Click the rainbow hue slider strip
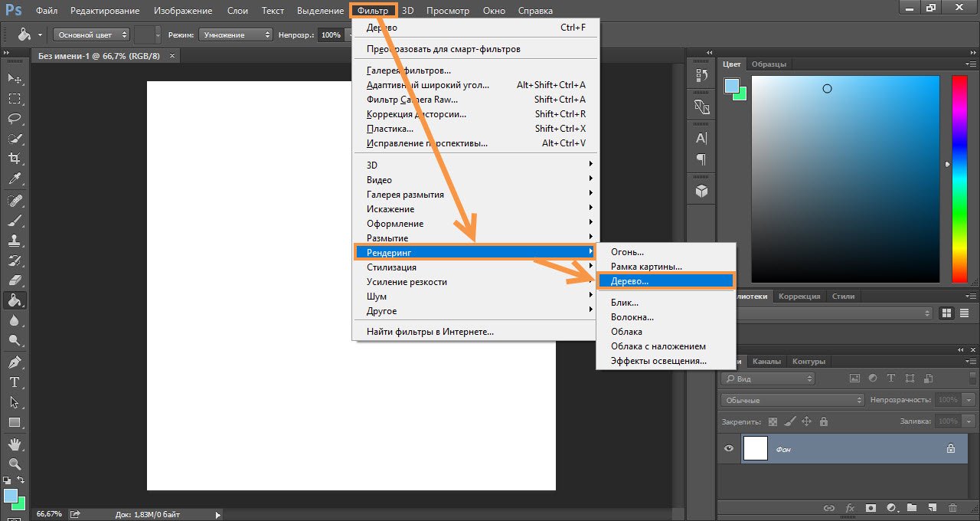The width and height of the screenshot is (980, 521). (x=959, y=179)
